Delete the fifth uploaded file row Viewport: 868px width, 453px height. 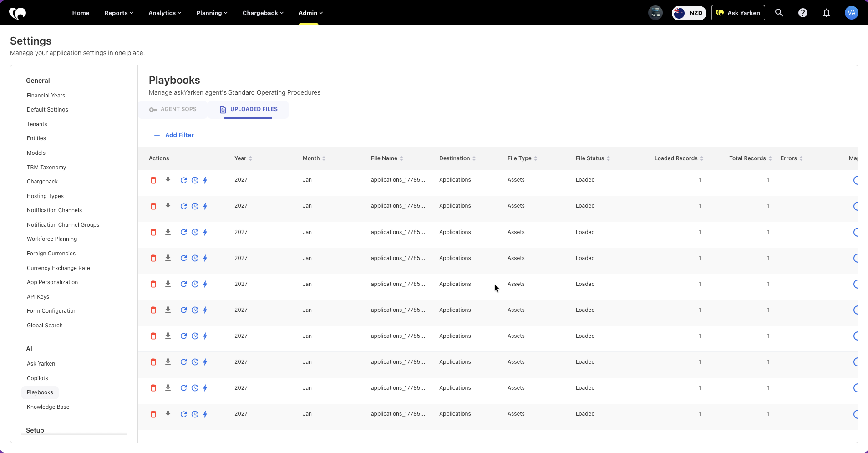(x=153, y=284)
